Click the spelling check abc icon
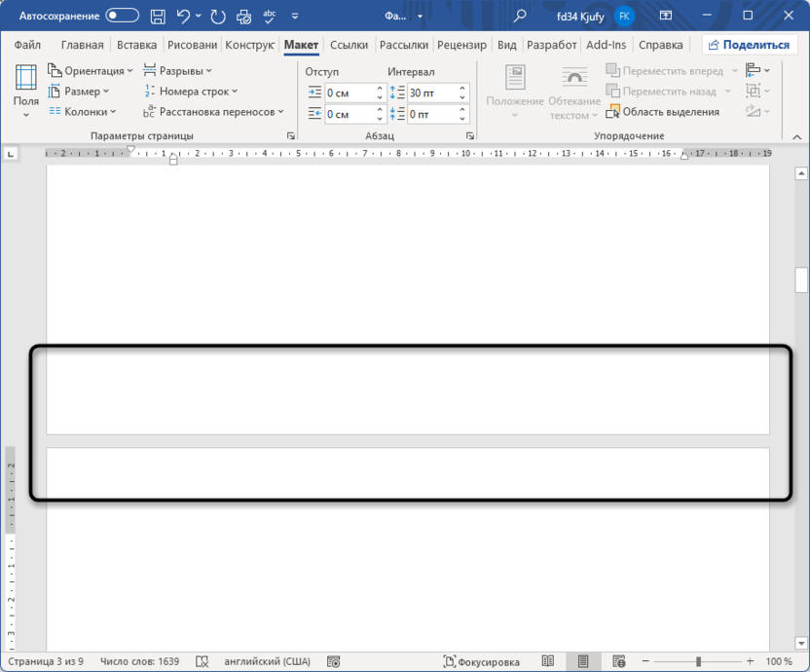Screen dimensions: 810x672 click(x=269, y=17)
